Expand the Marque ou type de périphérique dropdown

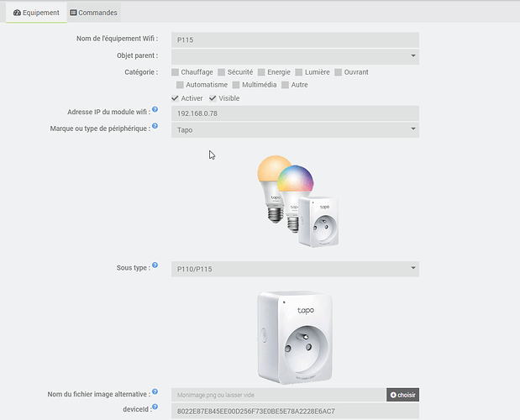coord(295,130)
